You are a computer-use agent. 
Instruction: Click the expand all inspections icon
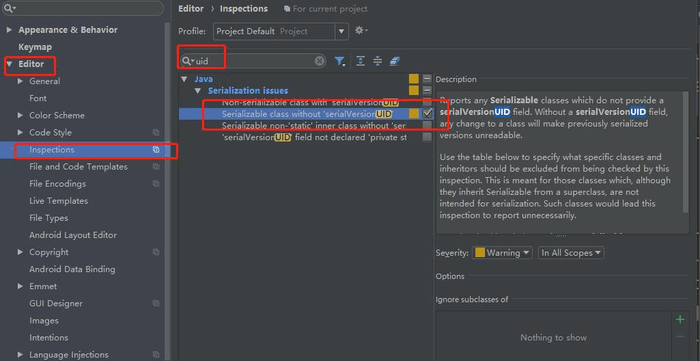(x=360, y=61)
